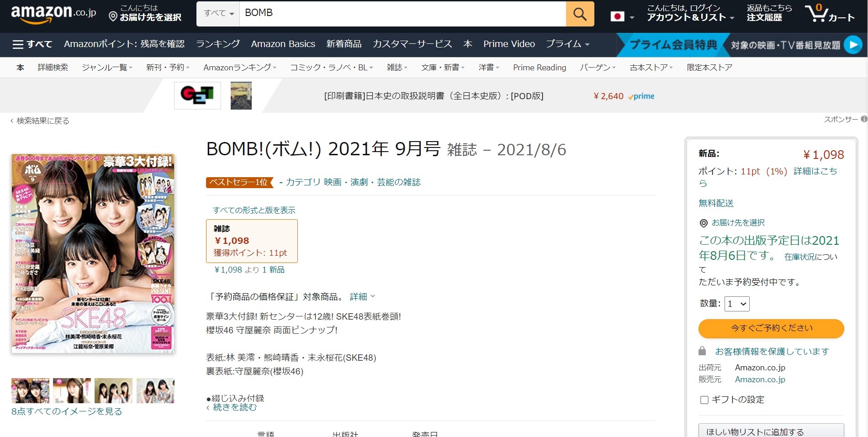Expand the プライム navigation dropdown
868x437 pixels.
coord(568,44)
